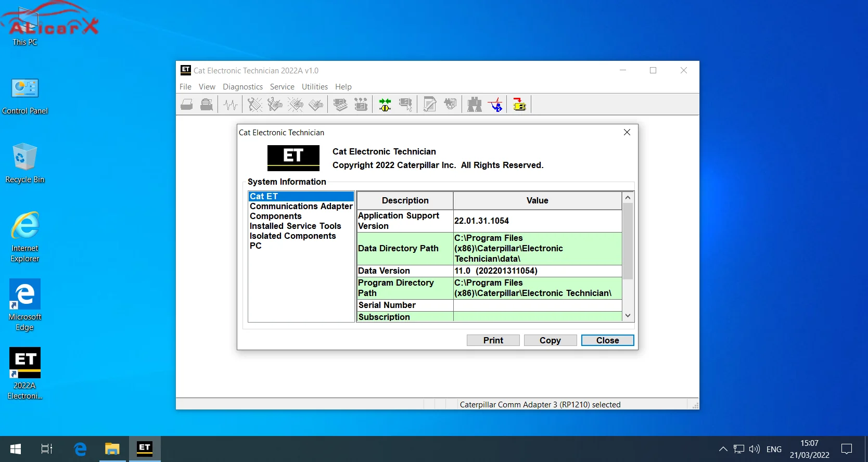The image size is (868, 462).
Task: Open the Service menu
Action: 282,87
